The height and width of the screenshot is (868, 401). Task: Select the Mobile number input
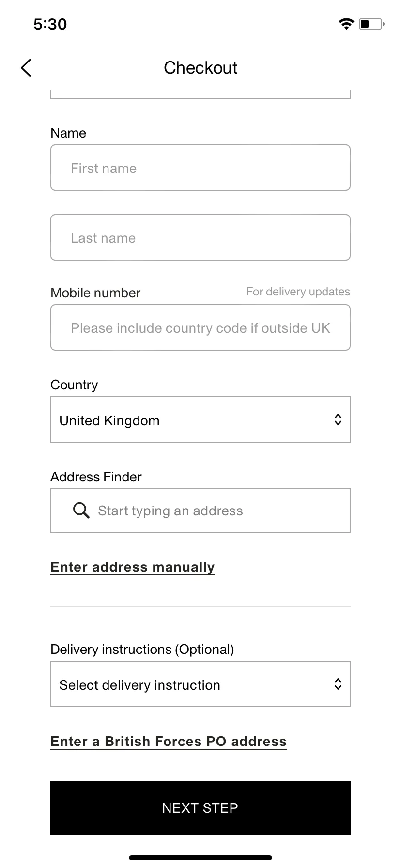point(200,327)
